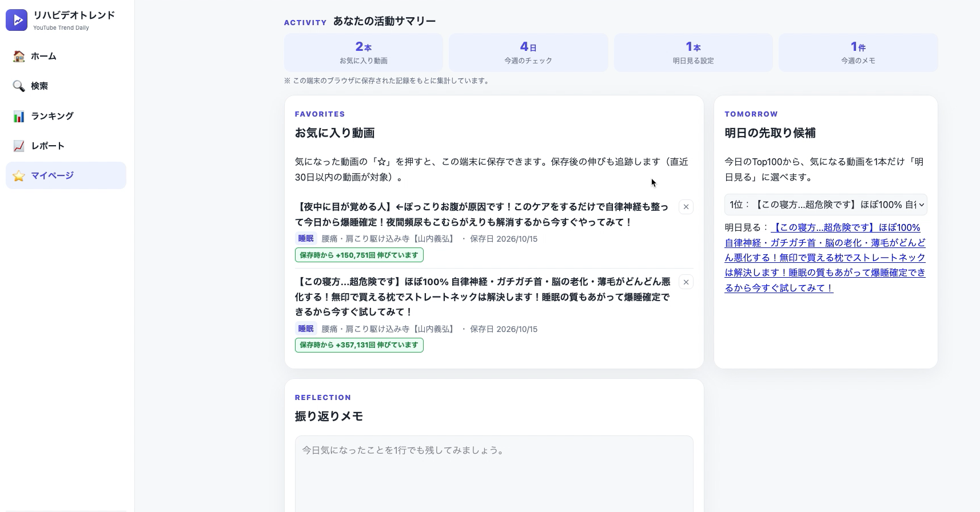Screen dimensions: 980x512
Task: Click the star icon beside マイページ
Action: pos(19,175)
